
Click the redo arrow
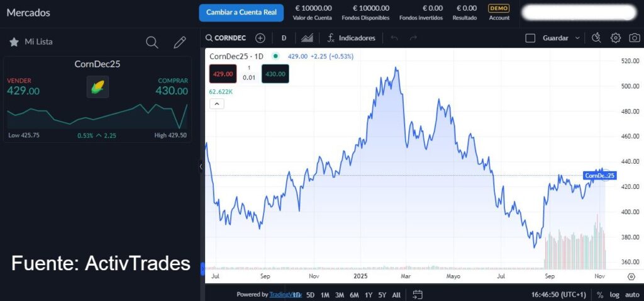[414, 38]
